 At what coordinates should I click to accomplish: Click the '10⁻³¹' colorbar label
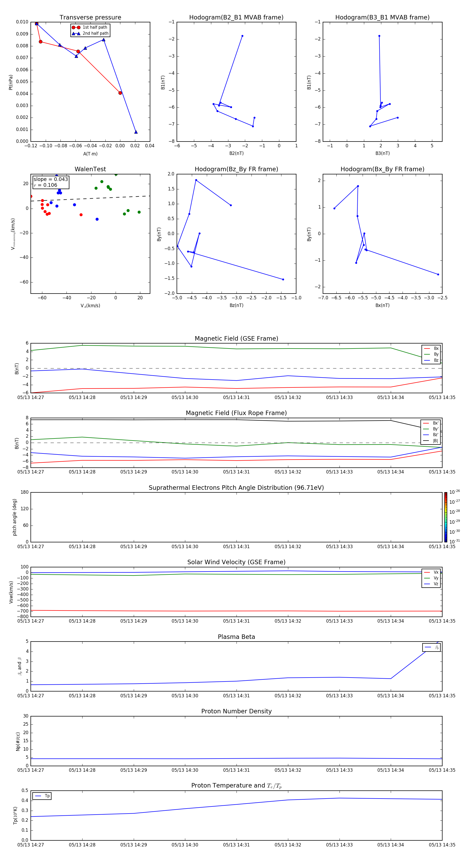(x=455, y=542)
